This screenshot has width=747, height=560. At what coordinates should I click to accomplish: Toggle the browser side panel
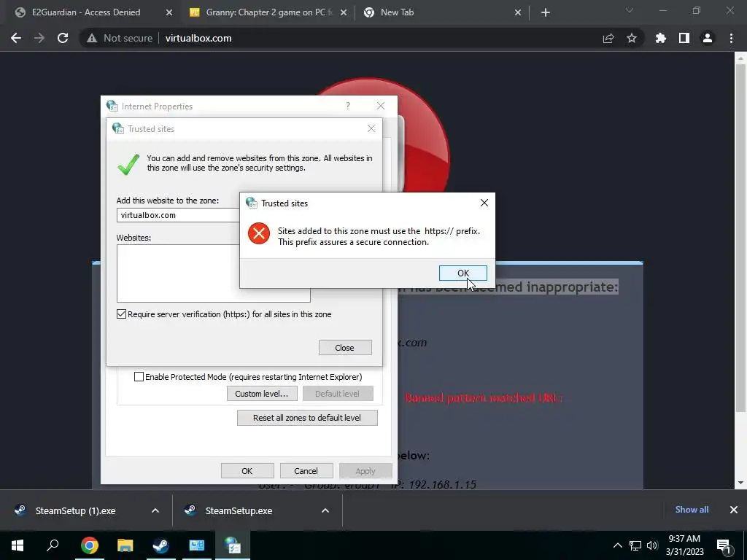point(684,38)
